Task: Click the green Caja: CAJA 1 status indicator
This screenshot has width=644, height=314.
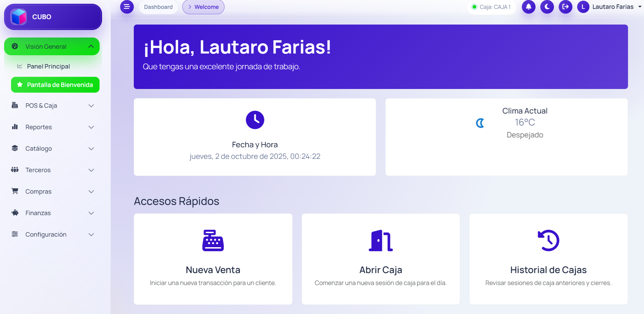Action: (491, 6)
